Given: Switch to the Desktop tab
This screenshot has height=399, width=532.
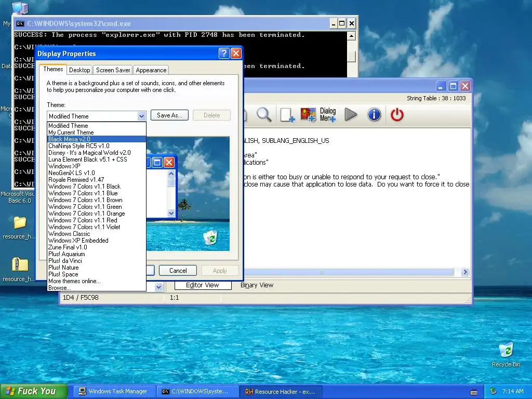Looking at the screenshot, I should [79, 70].
